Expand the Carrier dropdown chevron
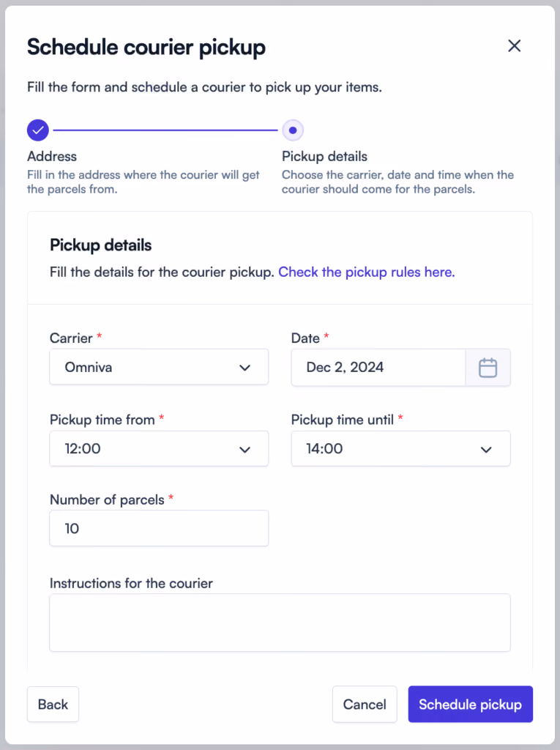 coord(244,368)
